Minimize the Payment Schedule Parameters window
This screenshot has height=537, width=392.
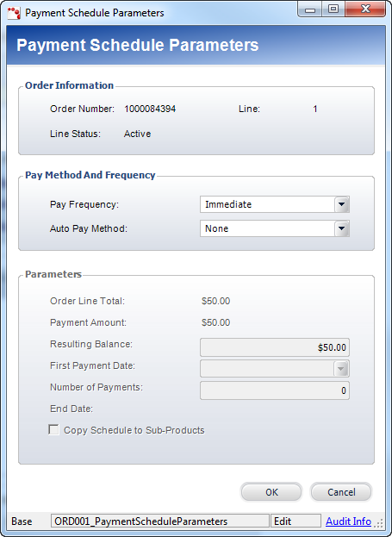coord(310,9)
